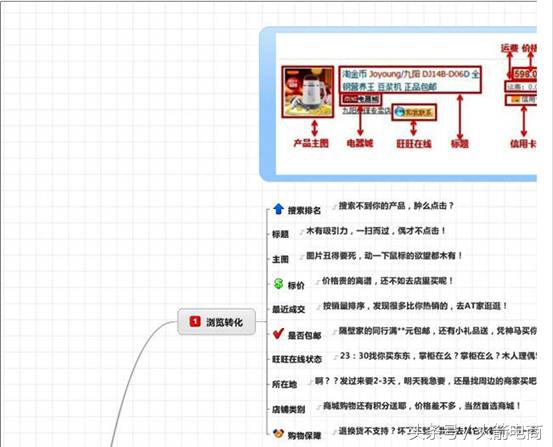Image resolution: width=553 pixels, height=447 pixels.
Task: Select the 浏览转化 central topic node
Action: tap(217, 321)
